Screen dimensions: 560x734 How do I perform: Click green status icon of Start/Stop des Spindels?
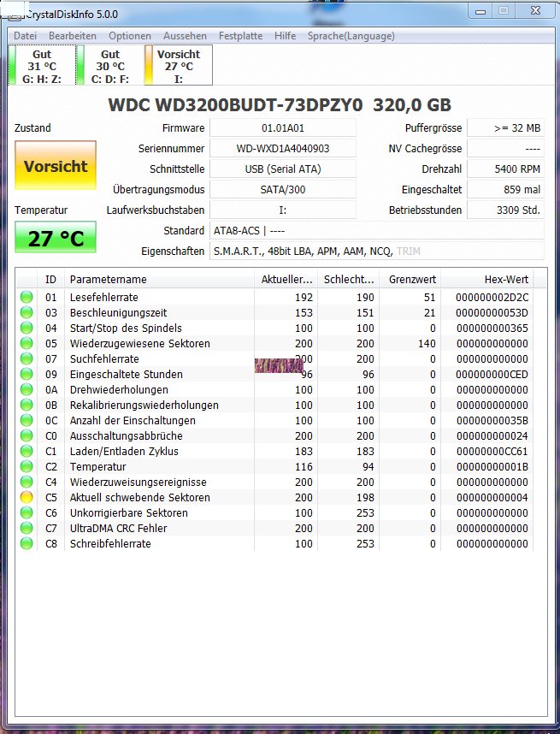click(x=27, y=329)
